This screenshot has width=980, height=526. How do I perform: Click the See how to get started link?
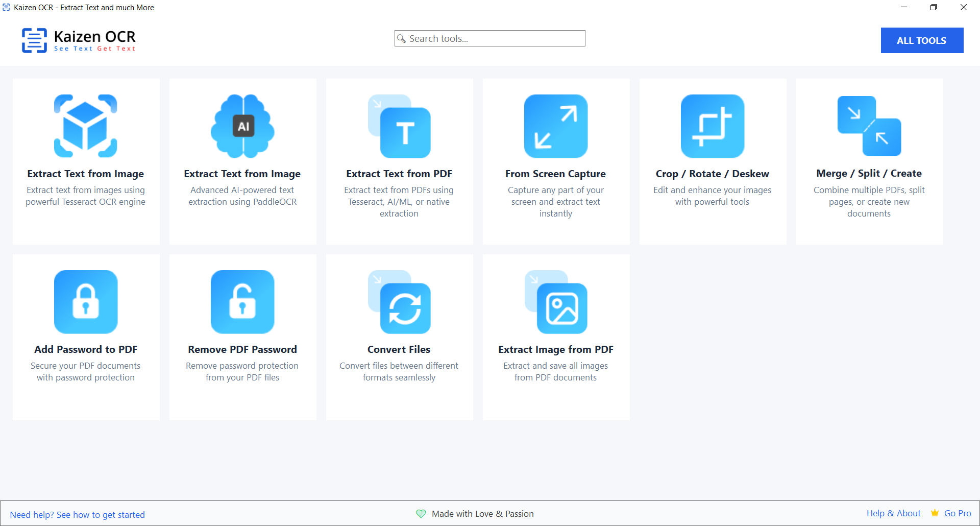pos(101,515)
